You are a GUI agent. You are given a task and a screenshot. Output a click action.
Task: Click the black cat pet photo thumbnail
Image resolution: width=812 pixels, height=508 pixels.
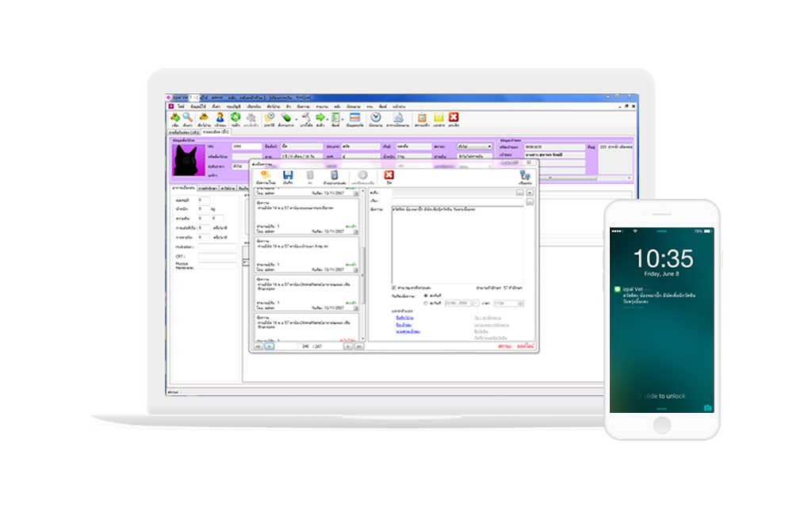[x=189, y=161]
